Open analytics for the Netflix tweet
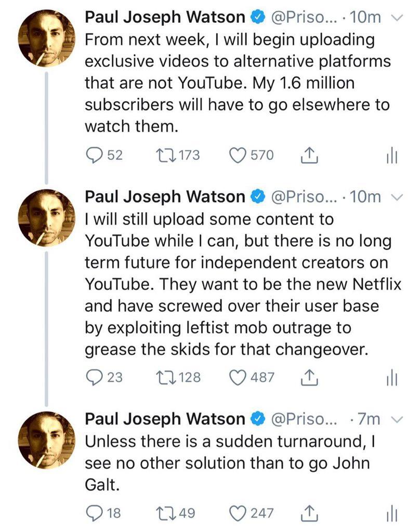420x532 pixels. (x=391, y=378)
